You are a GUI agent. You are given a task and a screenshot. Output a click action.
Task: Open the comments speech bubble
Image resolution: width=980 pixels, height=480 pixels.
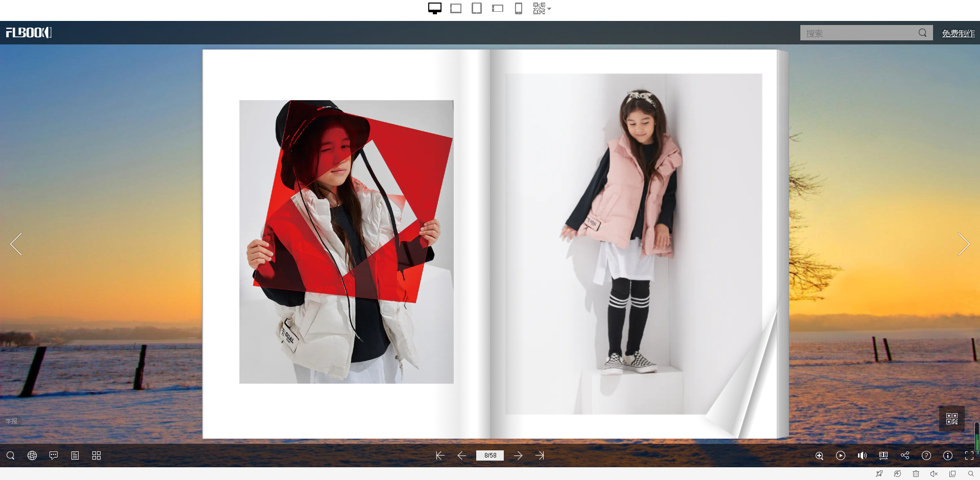click(54, 455)
